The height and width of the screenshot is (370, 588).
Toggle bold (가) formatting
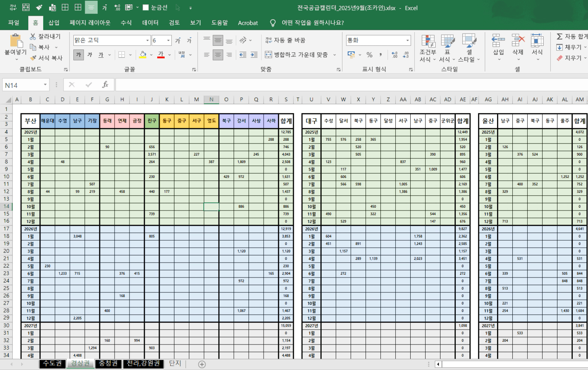point(78,55)
